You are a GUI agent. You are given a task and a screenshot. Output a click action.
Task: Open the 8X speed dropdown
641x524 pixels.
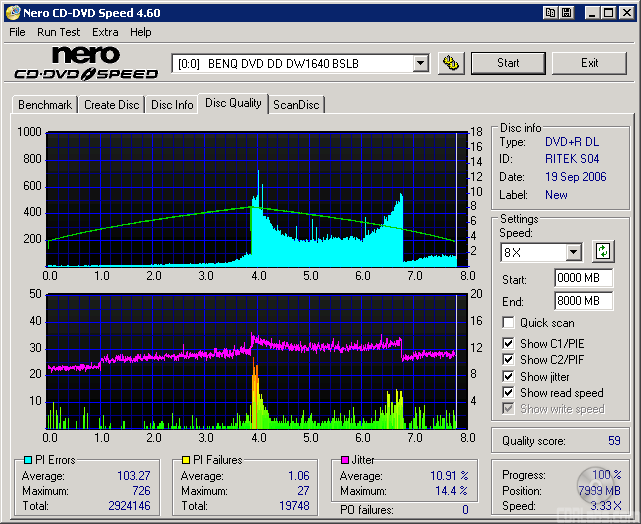573,252
